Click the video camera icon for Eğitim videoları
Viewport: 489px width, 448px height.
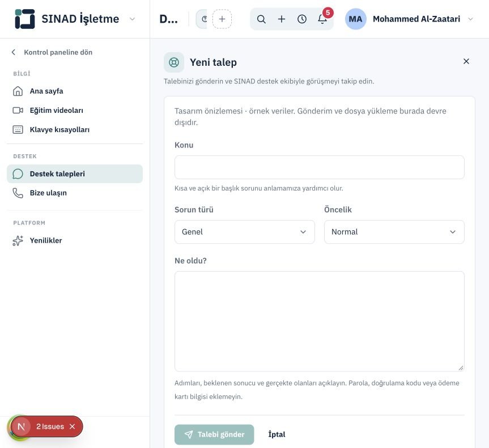pyautogui.click(x=18, y=110)
